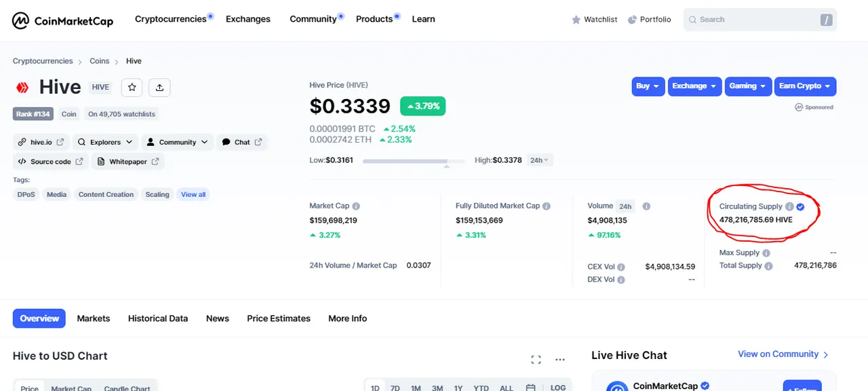Open the Gaming dropdown button
Viewport: 868px width, 391px height.
[x=749, y=86]
